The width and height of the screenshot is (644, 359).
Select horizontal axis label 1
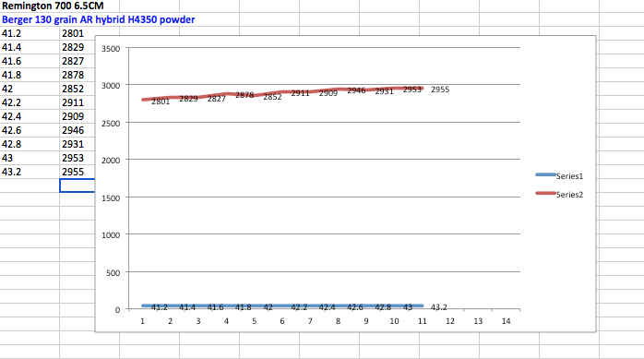click(142, 321)
